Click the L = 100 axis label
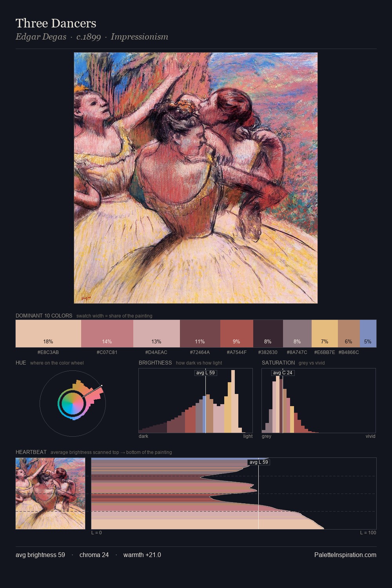This screenshot has width=392, height=588. pyautogui.click(x=368, y=533)
